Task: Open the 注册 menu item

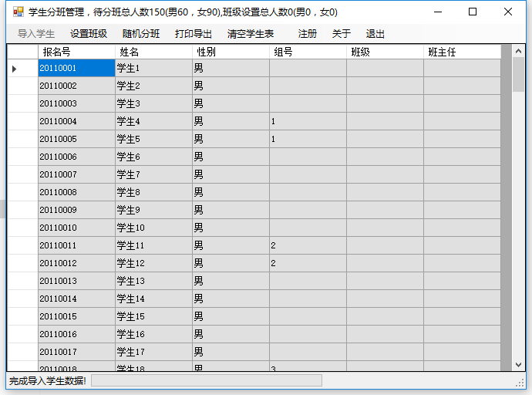Action: 308,34
